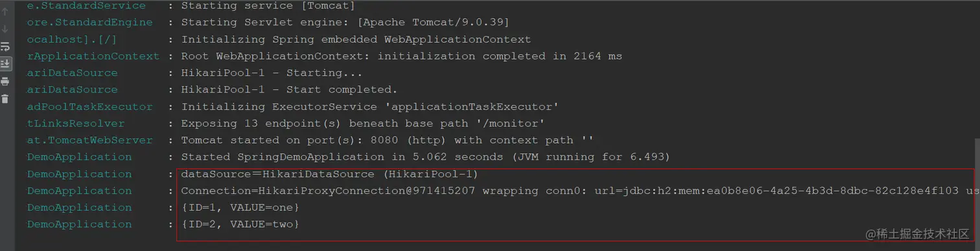Click 'Initializing Spring embedded WebApplicationContext' line
This screenshot has height=251, width=980.
pos(356,39)
